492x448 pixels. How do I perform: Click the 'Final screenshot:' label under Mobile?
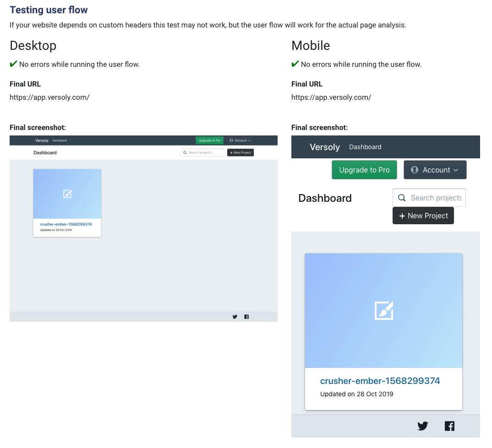tap(319, 128)
